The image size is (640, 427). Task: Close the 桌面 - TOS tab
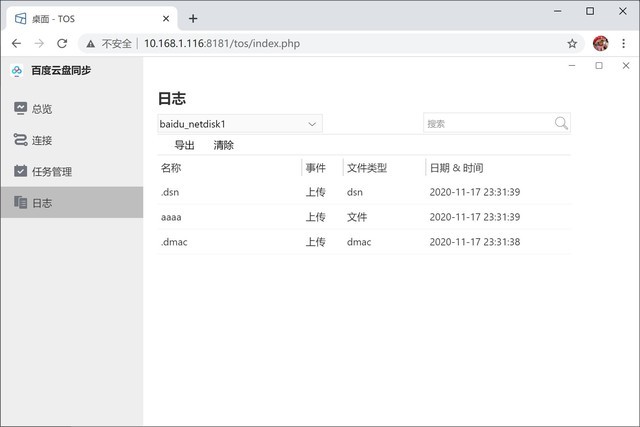coord(166,19)
